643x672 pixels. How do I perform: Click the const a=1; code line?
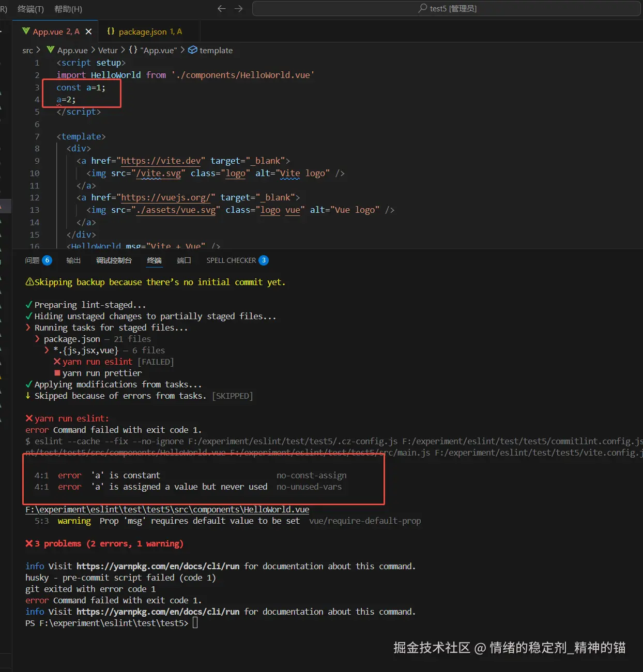click(81, 87)
